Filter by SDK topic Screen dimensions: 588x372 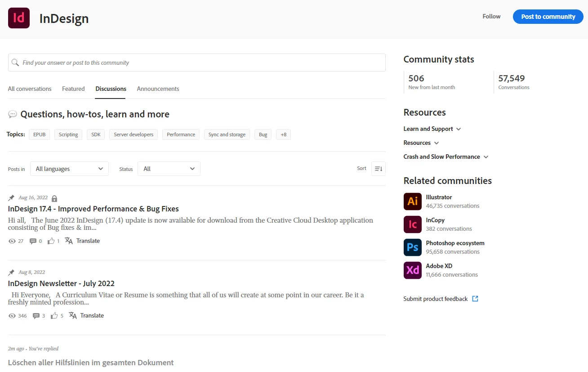pyautogui.click(x=96, y=134)
